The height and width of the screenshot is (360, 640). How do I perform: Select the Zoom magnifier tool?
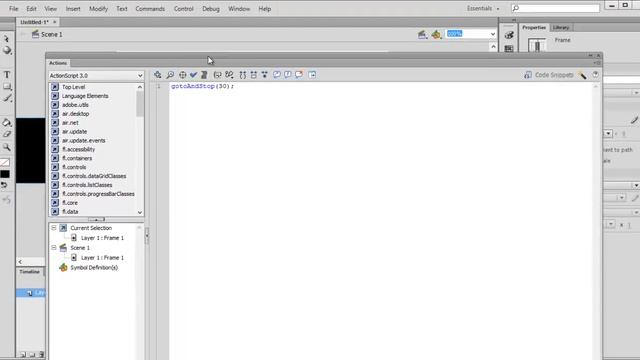click(7, 147)
